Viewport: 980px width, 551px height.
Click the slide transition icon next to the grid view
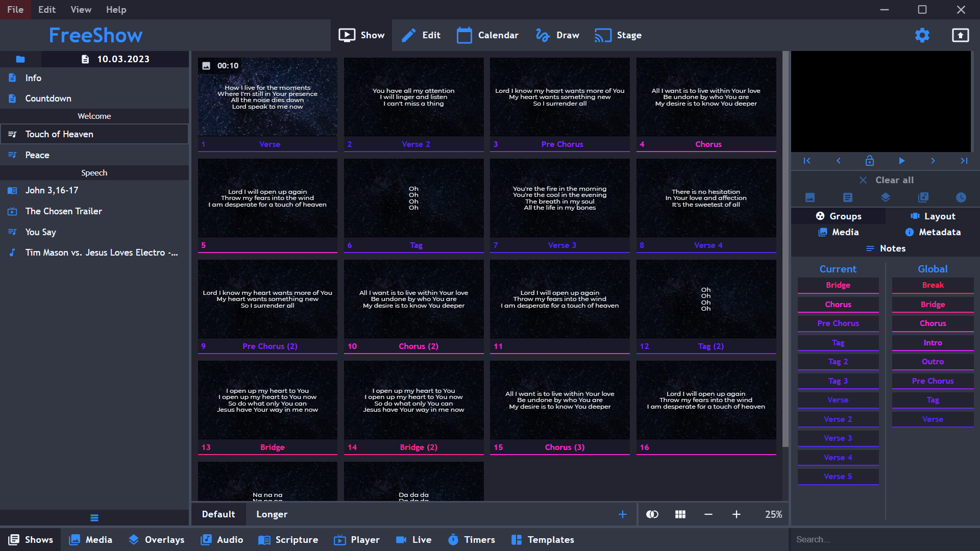[652, 514]
